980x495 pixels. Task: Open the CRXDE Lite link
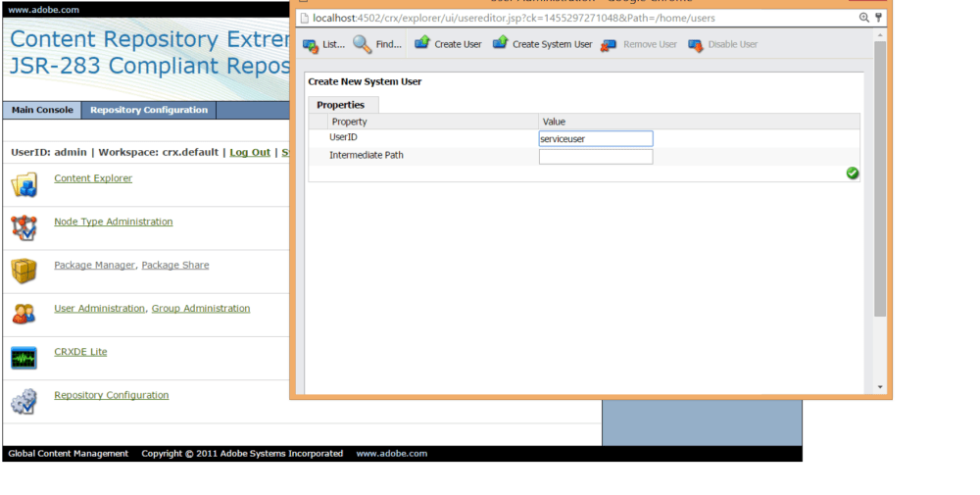pos(80,351)
